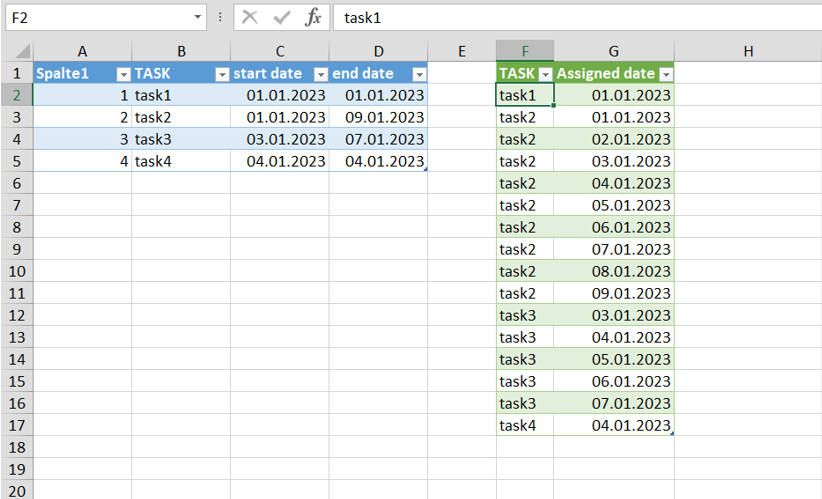Select row 10 header
Screen dimensions: 822x499
pyautogui.click(x=17, y=271)
